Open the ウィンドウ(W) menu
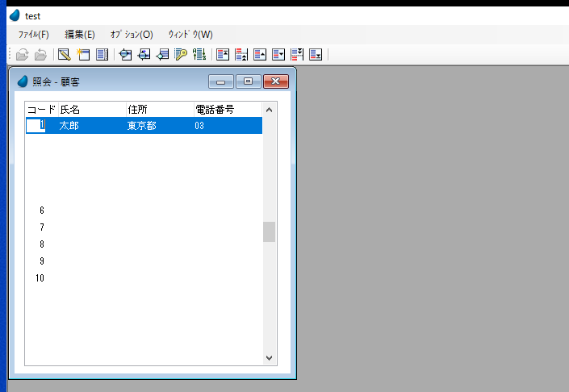569x392 pixels. click(190, 35)
